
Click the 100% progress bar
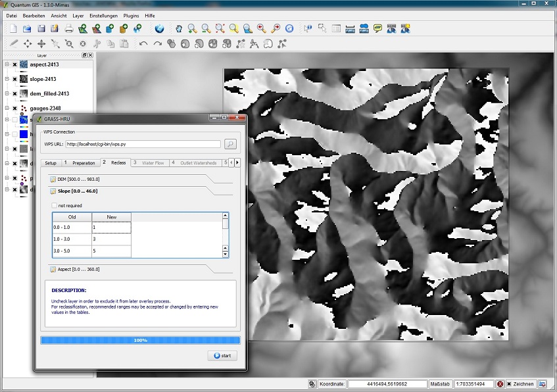(x=140, y=340)
